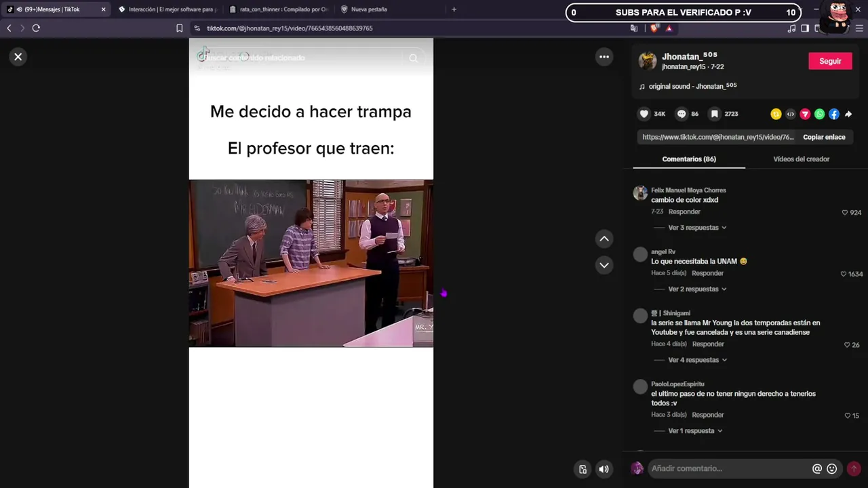Viewport: 868px width, 488px height.
Task: Open more share options arrow
Action: [x=848, y=115]
